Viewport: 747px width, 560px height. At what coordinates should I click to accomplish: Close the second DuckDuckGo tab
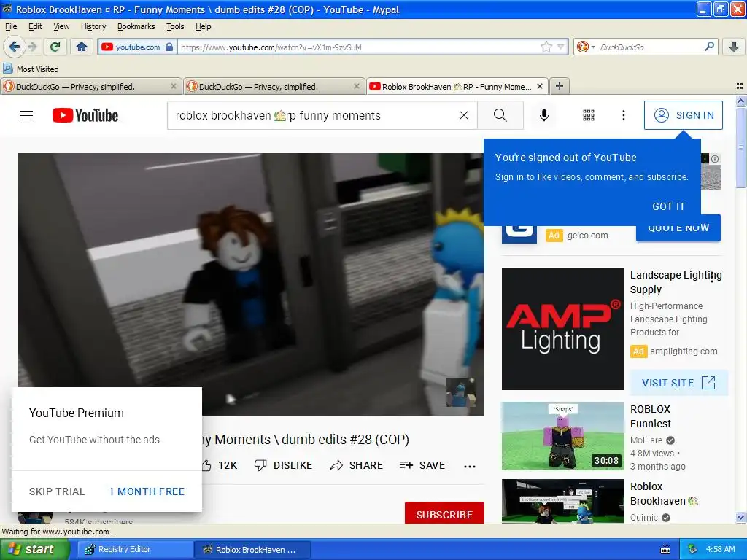[x=356, y=86]
